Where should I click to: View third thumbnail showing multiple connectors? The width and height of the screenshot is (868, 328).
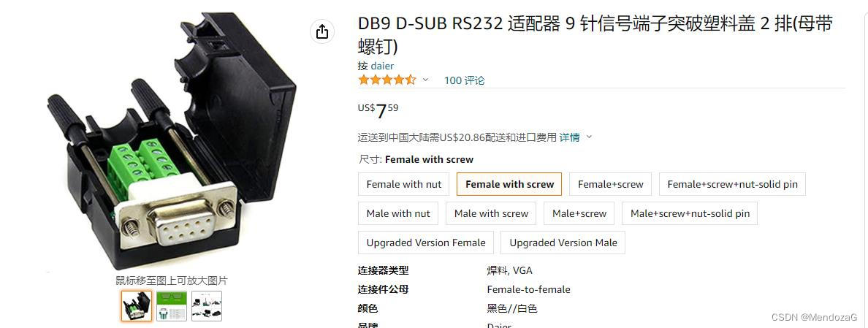coord(207,306)
